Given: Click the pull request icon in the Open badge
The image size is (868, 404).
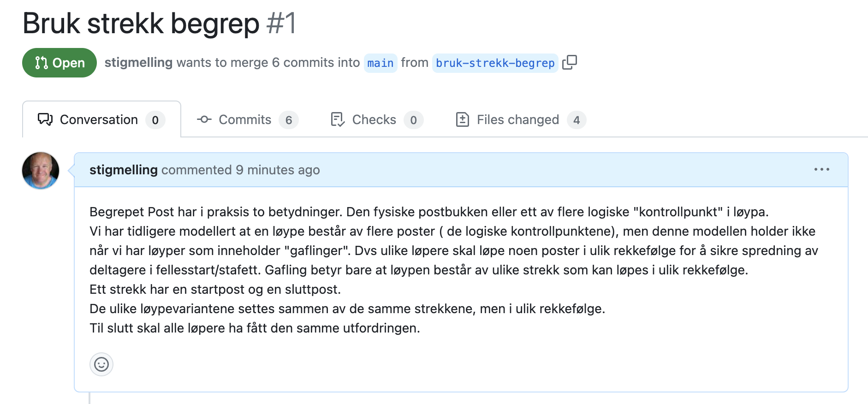Looking at the screenshot, I should (42, 63).
